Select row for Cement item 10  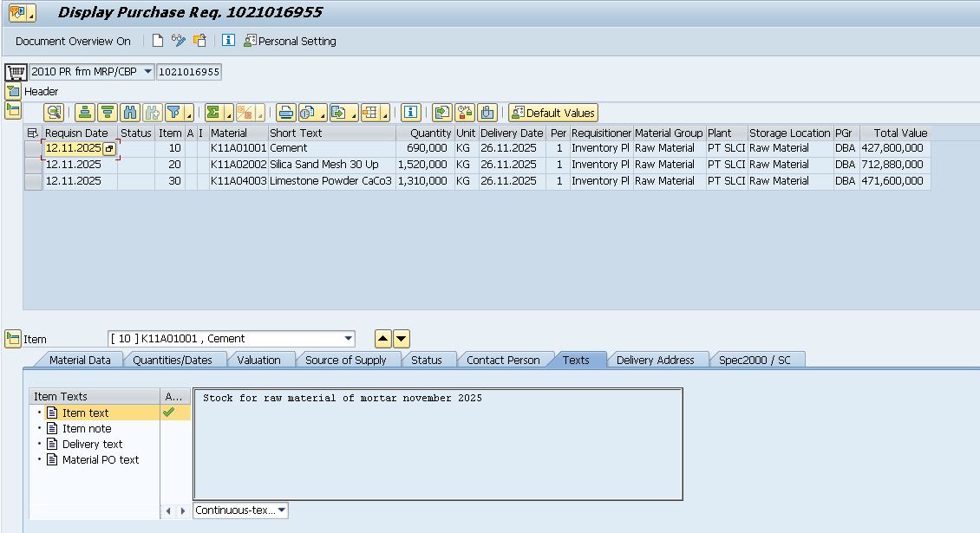(33, 148)
